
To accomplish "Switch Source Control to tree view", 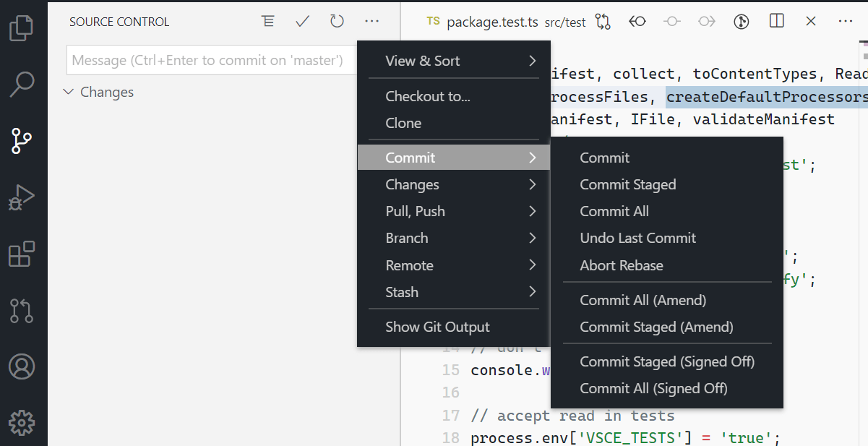I will coord(268,21).
